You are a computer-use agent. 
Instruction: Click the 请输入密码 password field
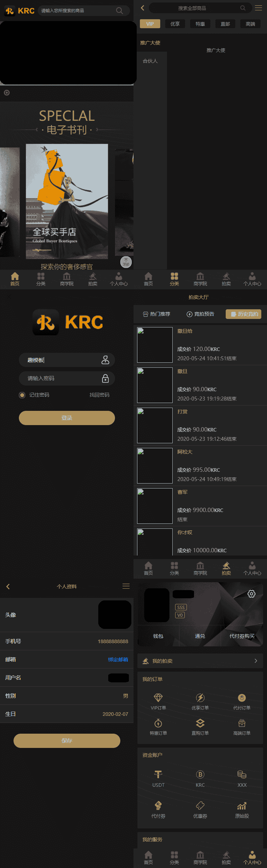(x=67, y=378)
